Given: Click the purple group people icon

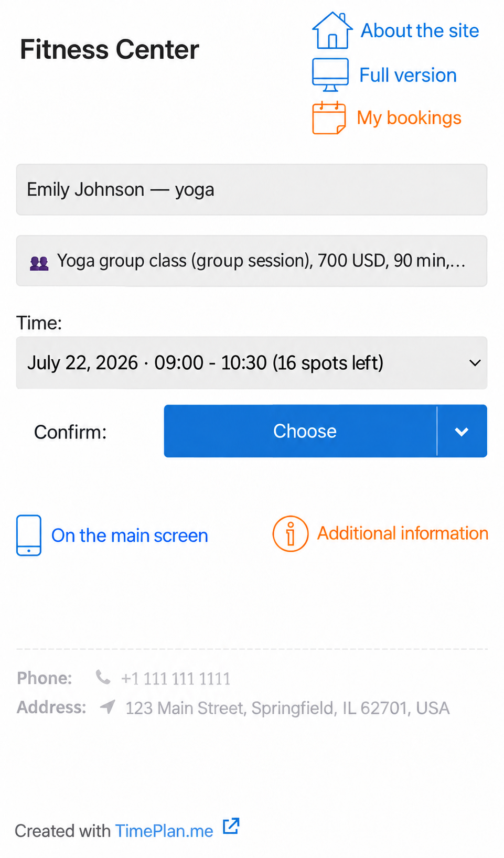Looking at the screenshot, I should 39,263.
